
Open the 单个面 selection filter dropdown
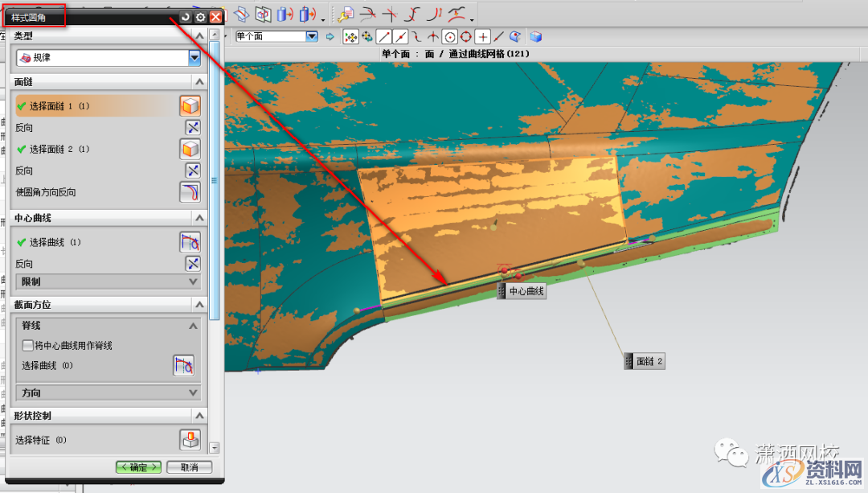(x=312, y=36)
